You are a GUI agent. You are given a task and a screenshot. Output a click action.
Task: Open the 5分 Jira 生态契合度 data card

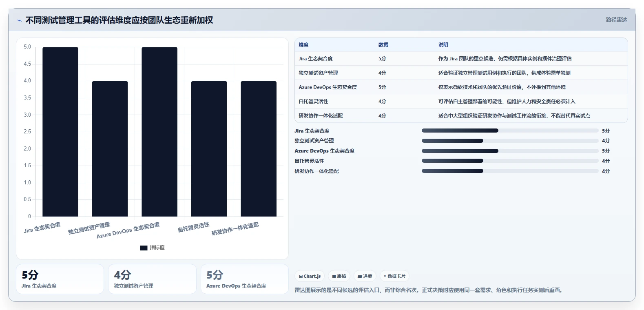60,279
